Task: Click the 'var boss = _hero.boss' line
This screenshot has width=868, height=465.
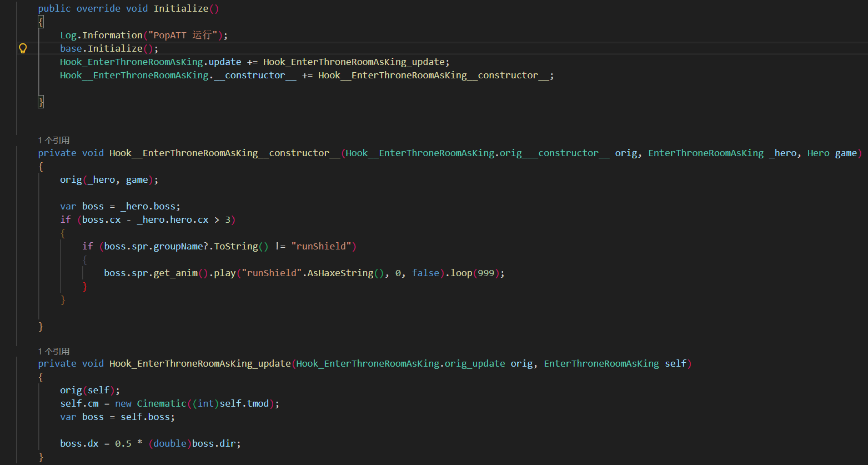Action: pyautogui.click(x=121, y=206)
